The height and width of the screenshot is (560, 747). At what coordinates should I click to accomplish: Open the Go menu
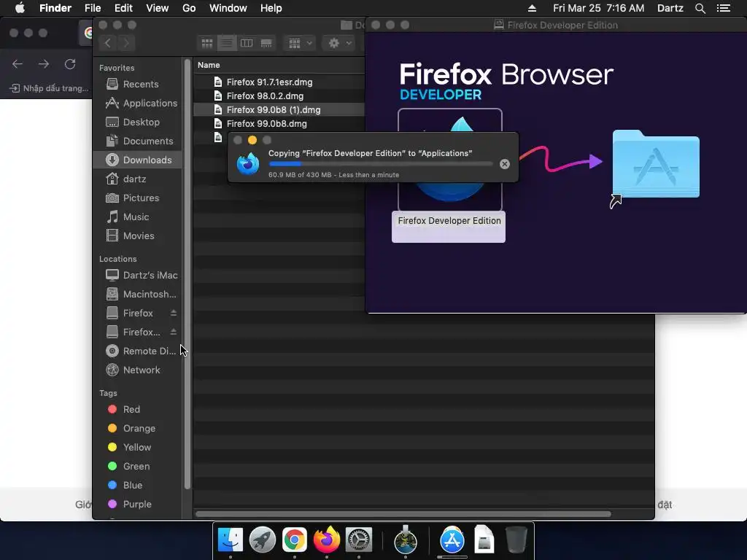[189, 8]
